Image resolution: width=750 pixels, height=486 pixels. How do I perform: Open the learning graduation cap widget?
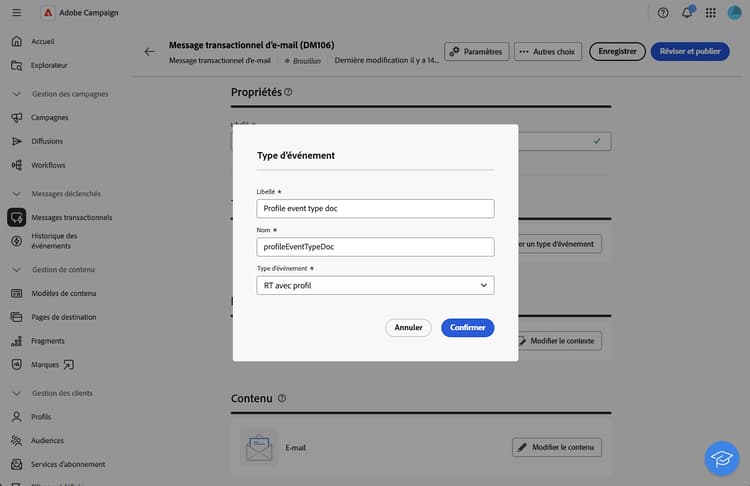(x=721, y=458)
